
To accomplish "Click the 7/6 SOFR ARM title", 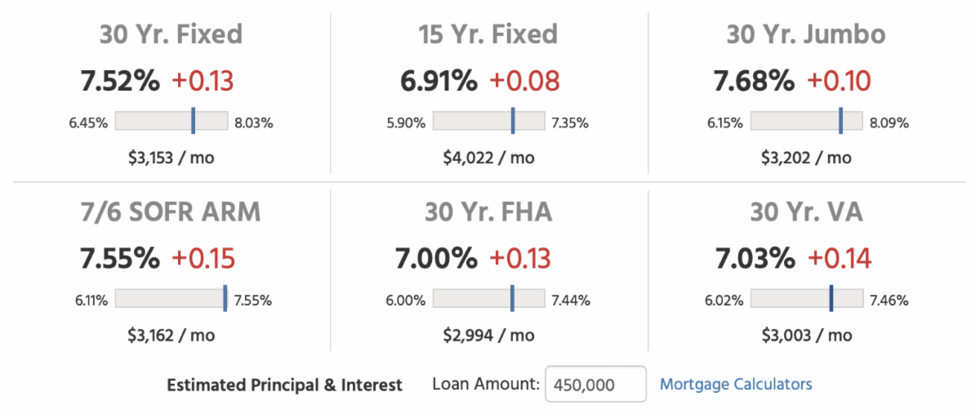I will coord(171,212).
